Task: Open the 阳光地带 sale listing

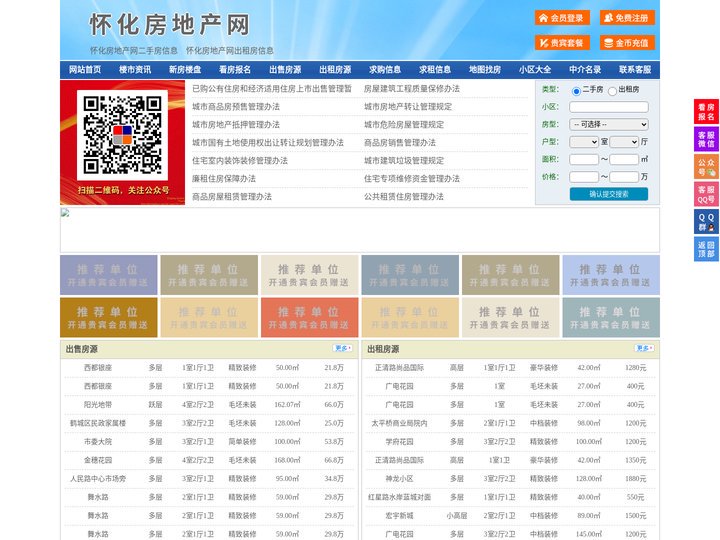Action: 98,405
